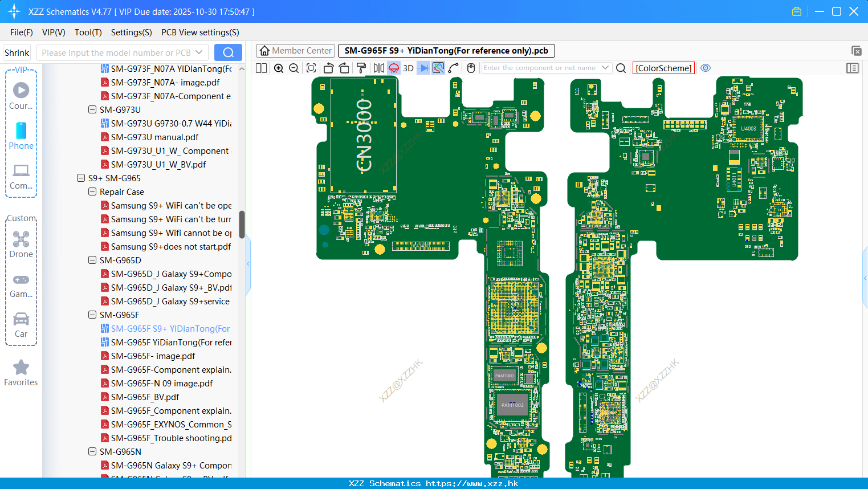Rotate the board counterclockwise
Screen dimensions: 868x489
pyautogui.click(x=328, y=68)
